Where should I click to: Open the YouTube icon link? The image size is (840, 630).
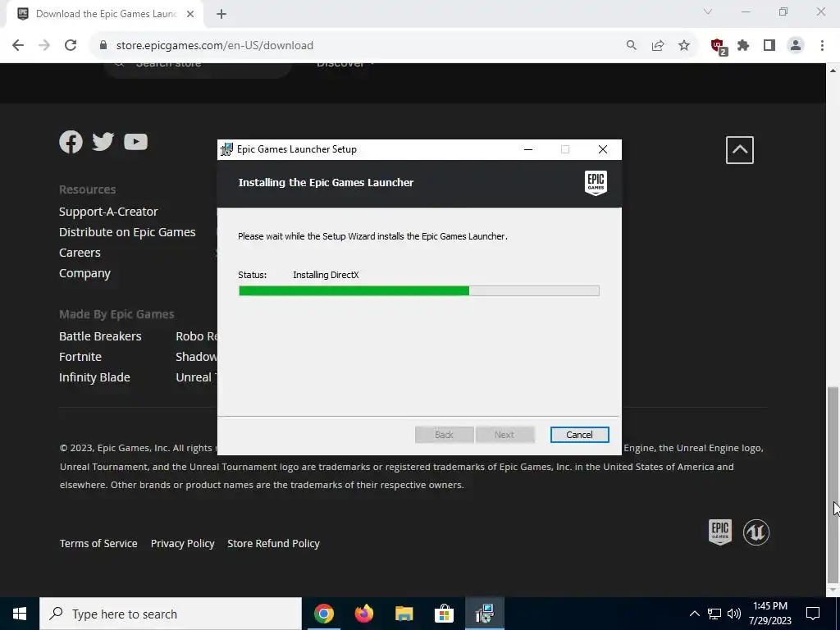point(135,142)
